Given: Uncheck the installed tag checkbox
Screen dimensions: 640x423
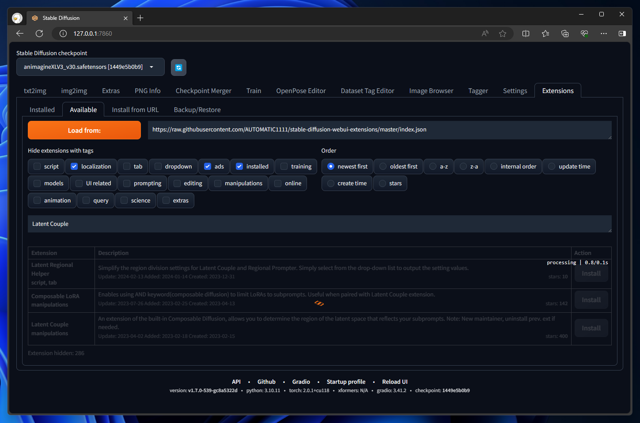Looking at the screenshot, I should (239, 166).
